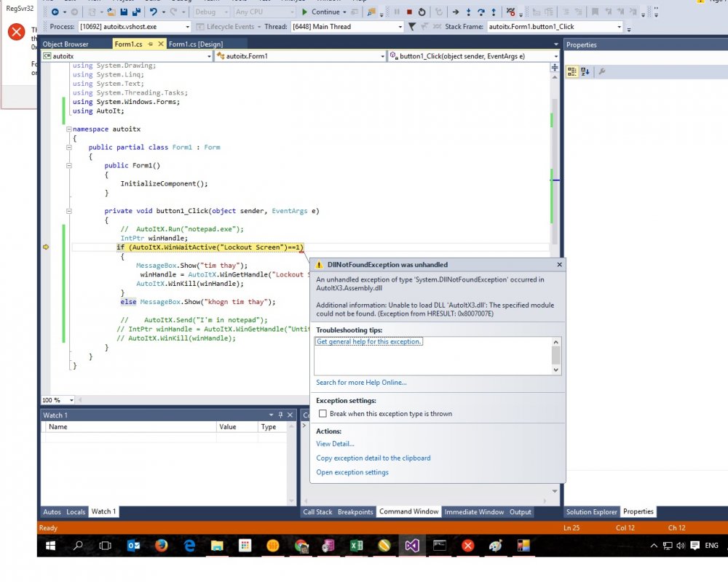Image resolution: width=728 pixels, height=582 pixels.
Task: Click the Visual Studio taskbar icon
Action: click(412, 546)
